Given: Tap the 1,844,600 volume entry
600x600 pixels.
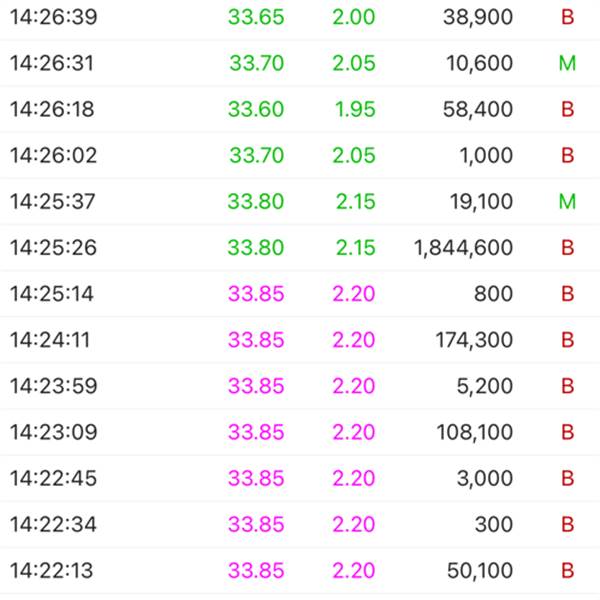Looking at the screenshot, I should point(463,248).
